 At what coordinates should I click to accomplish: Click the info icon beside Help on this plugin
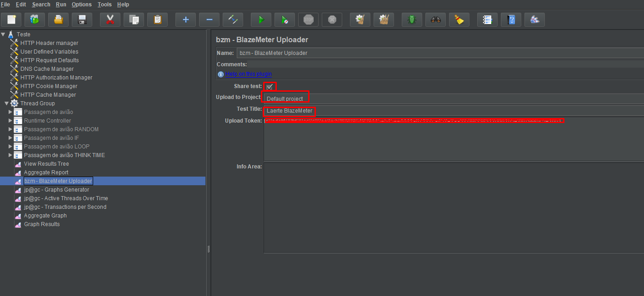click(220, 74)
